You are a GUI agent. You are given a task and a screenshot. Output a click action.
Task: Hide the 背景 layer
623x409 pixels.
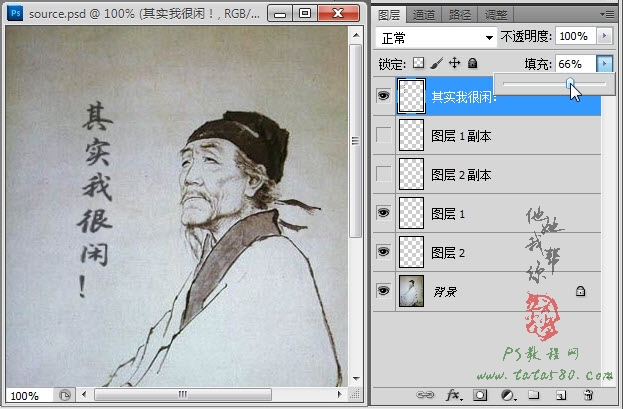point(383,291)
